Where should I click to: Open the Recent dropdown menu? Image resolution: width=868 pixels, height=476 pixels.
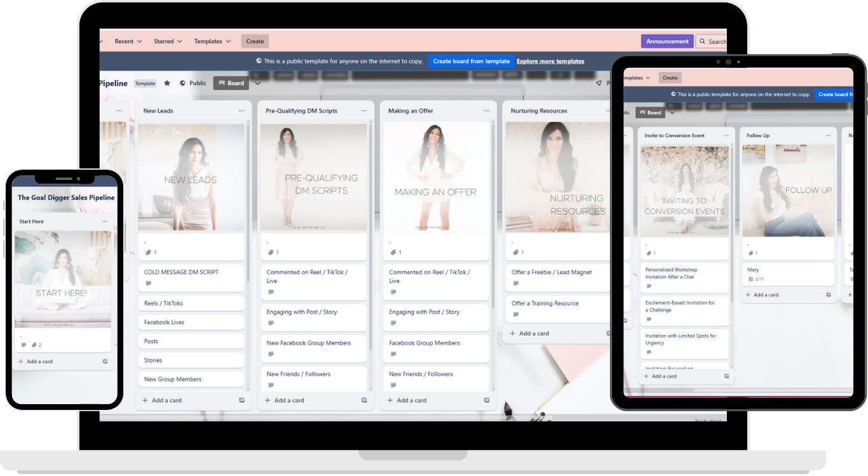tap(128, 41)
